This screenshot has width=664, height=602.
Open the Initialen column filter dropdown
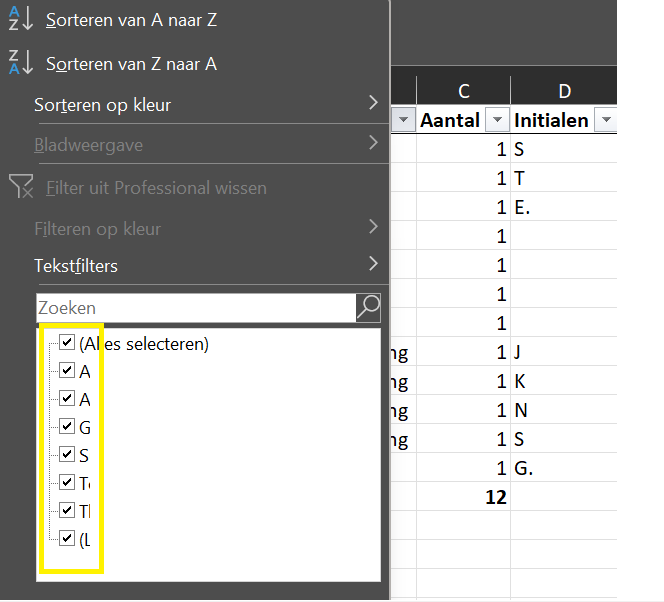(604, 121)
